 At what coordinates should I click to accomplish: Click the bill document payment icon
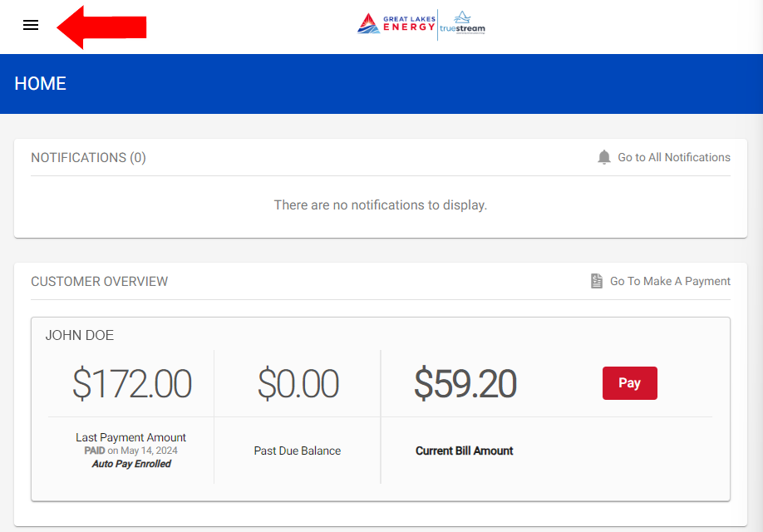pyautogui.click(x=597, y=281)
